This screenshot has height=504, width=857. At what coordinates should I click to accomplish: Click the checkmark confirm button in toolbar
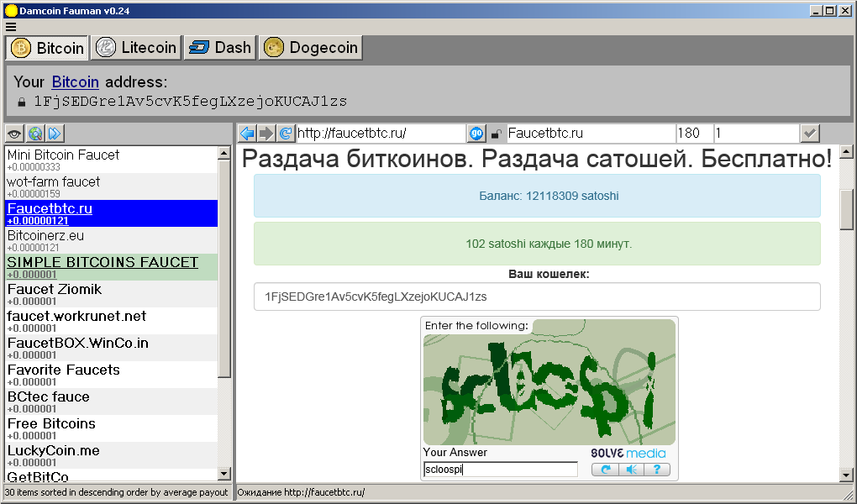point(810,133)
